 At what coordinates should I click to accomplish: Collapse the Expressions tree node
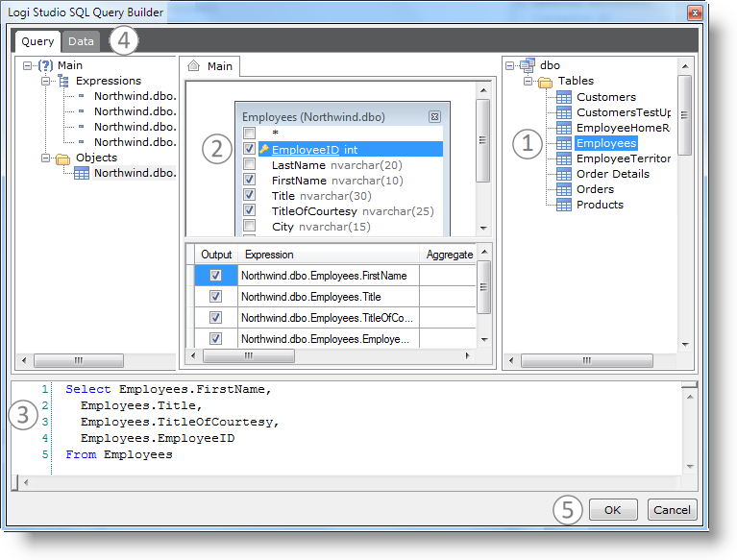click(x=45, y=82)
